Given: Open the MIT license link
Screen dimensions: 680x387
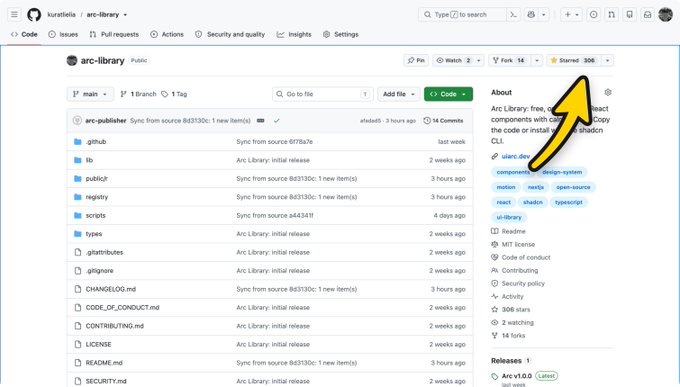Looking at the screenshot, I should click(513, 244).
